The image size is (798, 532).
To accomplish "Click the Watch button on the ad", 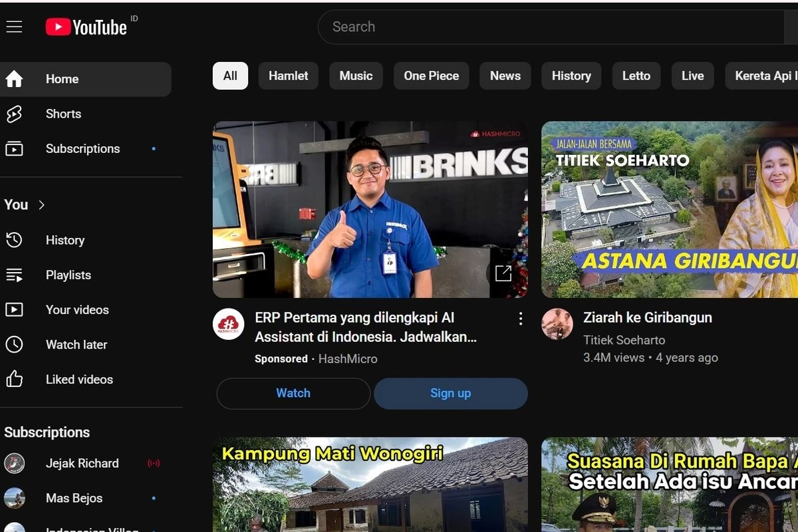I will click(293, 393).
